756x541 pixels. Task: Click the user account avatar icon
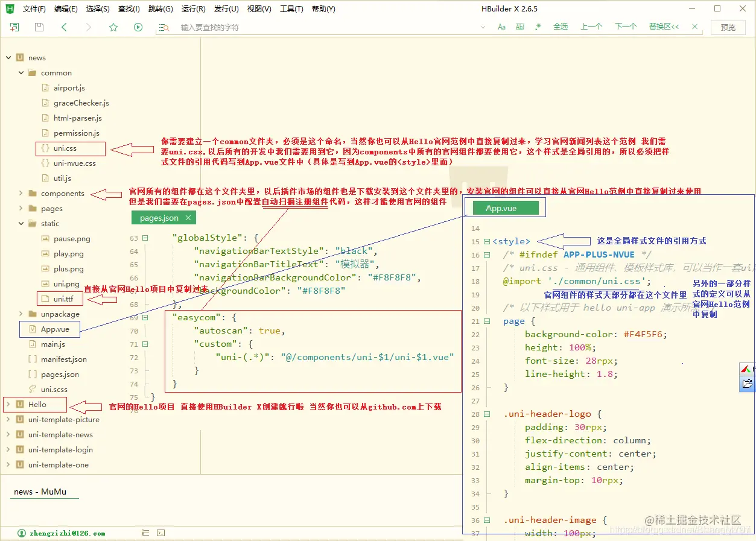tap(22, 533)
